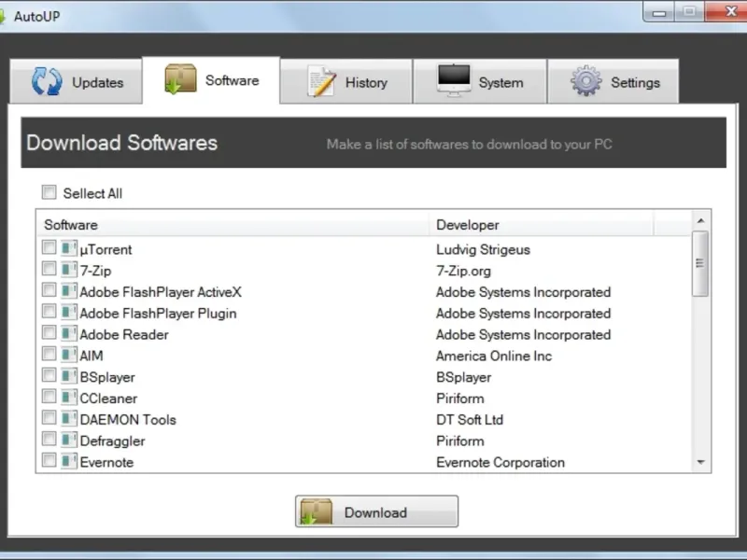Click the AutoUP title bar app icon
Image resolution: width=747 pixels, height=560 pixels.
(2, 16)
